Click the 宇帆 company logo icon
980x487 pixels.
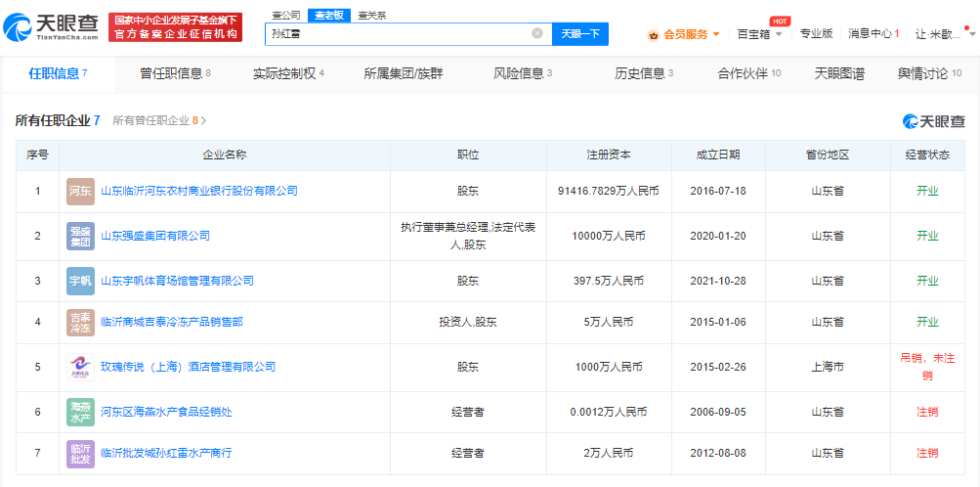(x=80, y=281)
